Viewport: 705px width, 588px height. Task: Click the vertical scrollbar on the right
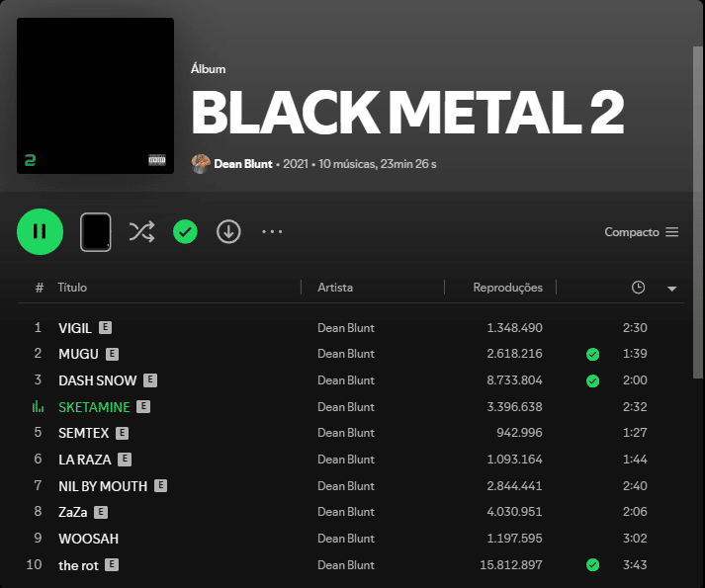[x=698, y=211]
